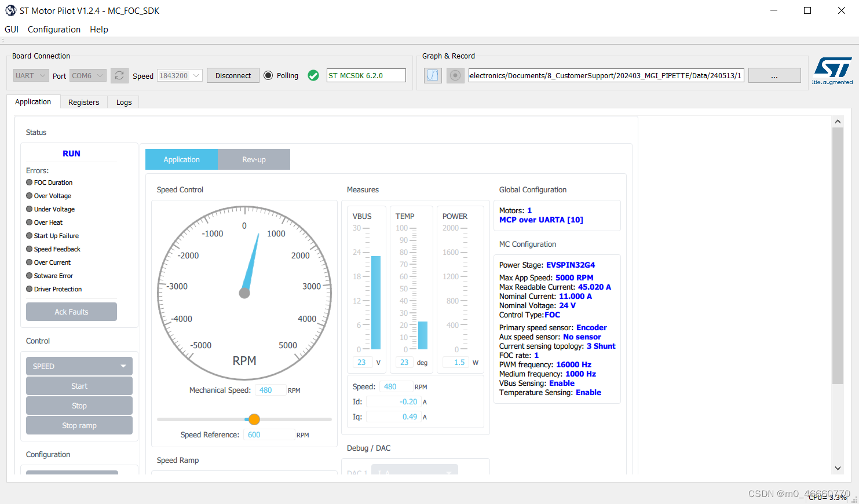
Task: Click the VBUS 23 V value field
Action: tap(363, 362)
